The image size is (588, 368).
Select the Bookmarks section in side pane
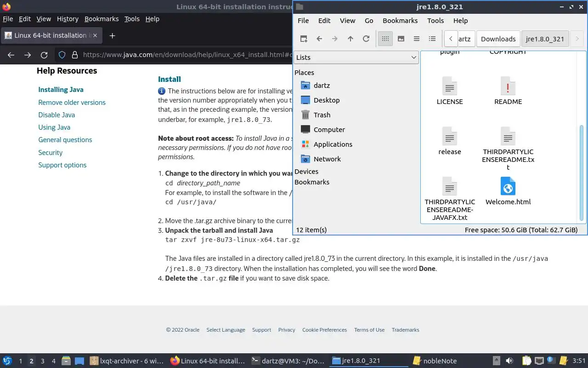pyautogui.click(x=312, y=182)
